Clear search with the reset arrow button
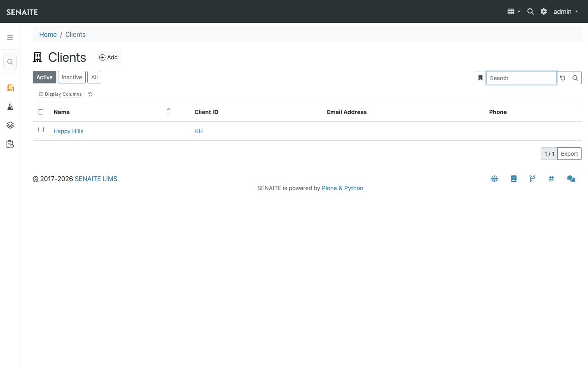Screen dimensions: 588x368 pos(563,78)
